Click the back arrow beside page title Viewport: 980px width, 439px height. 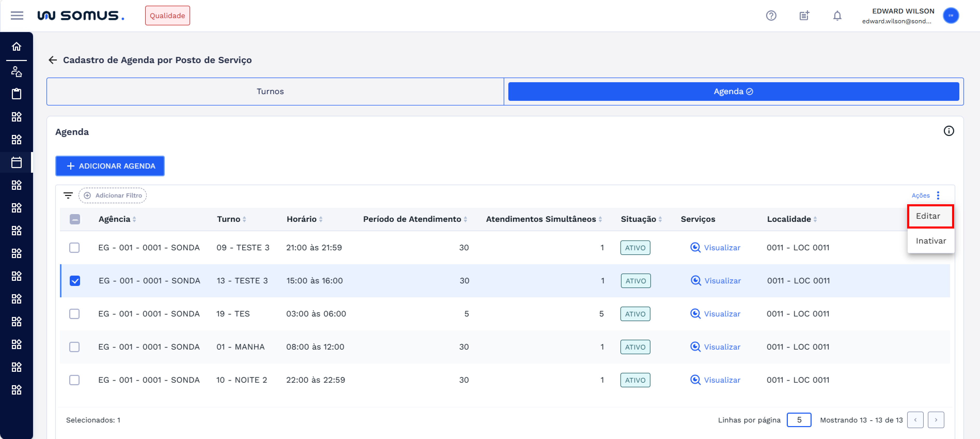click(x=53, y=60)
